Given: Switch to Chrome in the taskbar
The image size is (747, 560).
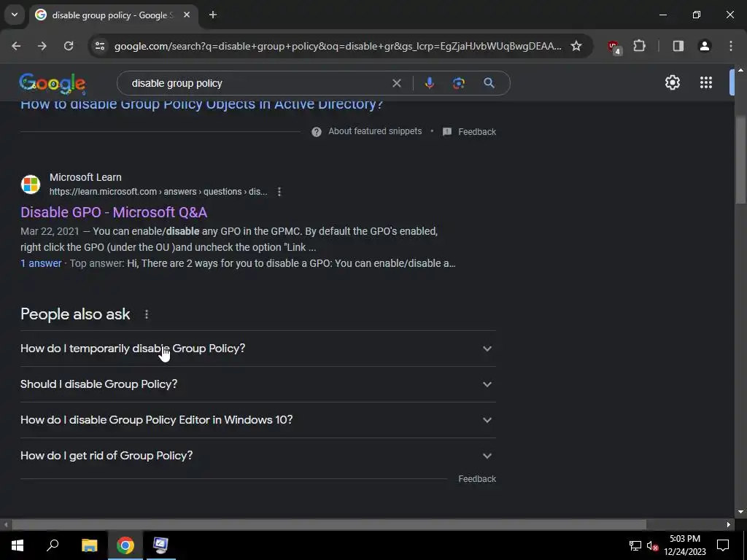Looking at the screenshot, I should 125,545.
